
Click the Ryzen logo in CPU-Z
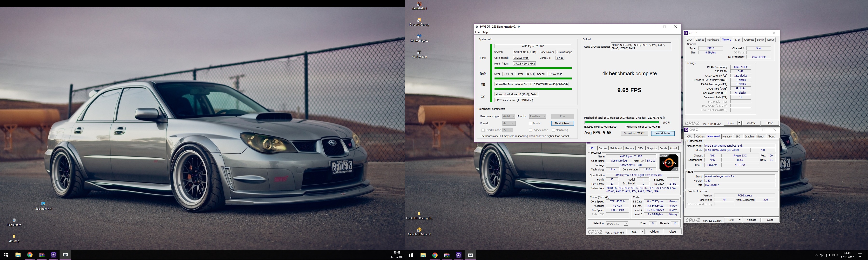tap(669, 163)
